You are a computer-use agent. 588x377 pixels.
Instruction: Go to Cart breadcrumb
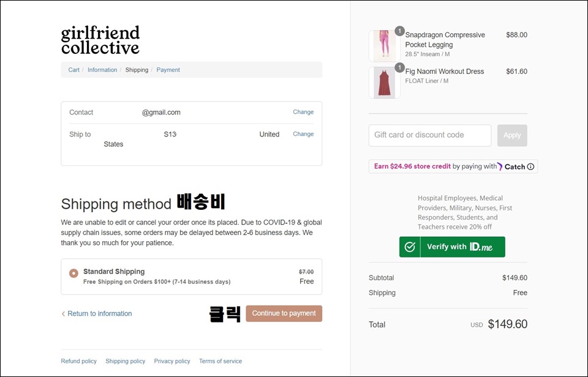(x=74, y=70)
